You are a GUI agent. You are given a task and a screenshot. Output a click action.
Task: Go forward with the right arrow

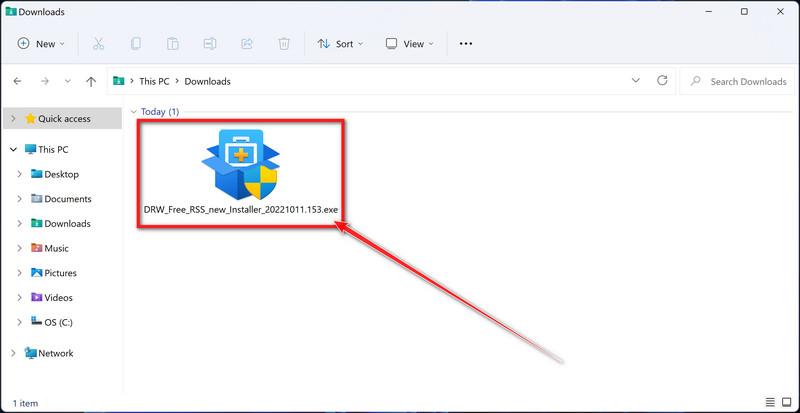44,81
